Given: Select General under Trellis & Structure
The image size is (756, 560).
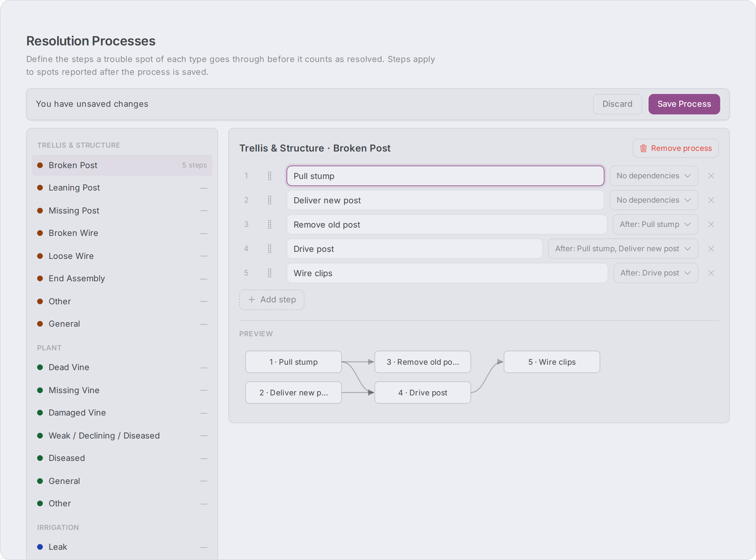Looking at the screenshot, I should (x=122, y=324).
